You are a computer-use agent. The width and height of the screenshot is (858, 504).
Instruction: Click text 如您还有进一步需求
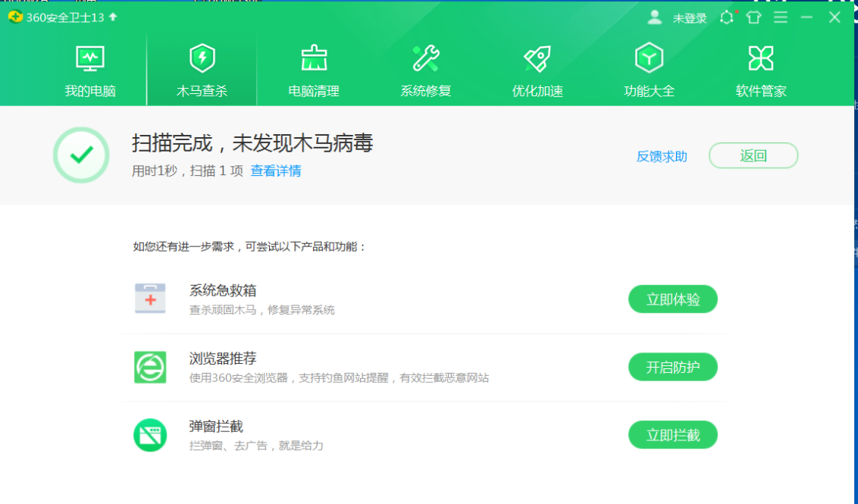[x=183, y=247]
